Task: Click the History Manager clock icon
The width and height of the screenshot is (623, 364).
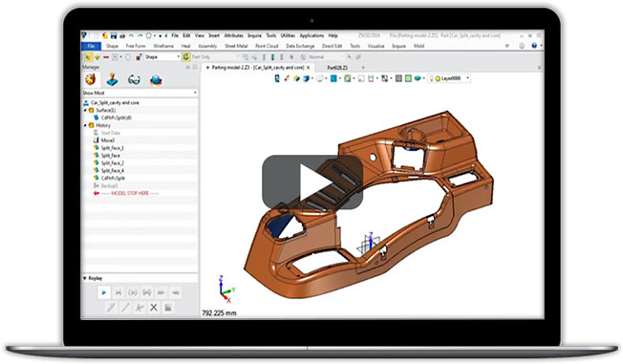Action: pyautogui.click(x=91, y=79)
